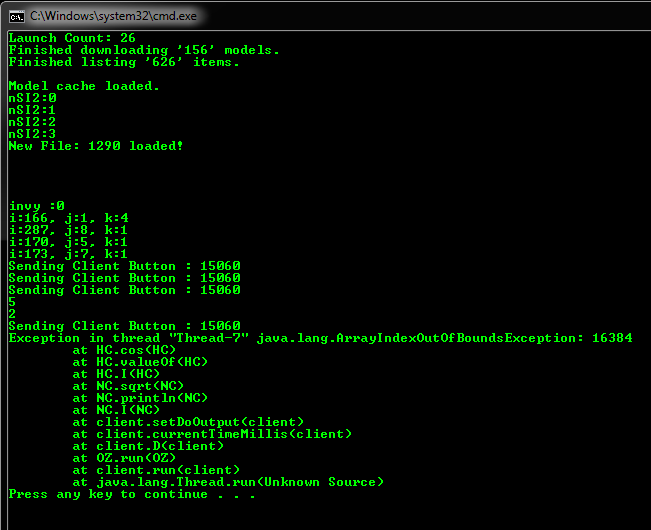Select the 'Model cache loaded.' line
Image resolution: width=651 pixels, height=530 pixels.
[84, 86]
